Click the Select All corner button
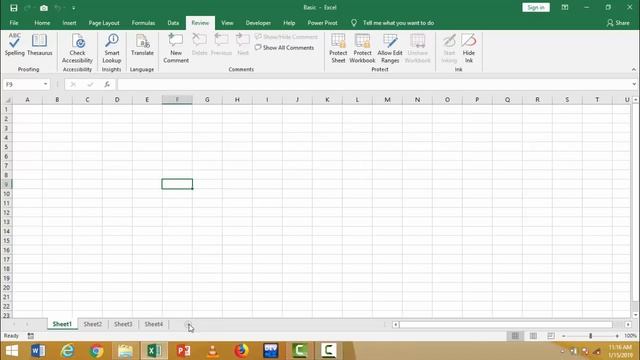The width and height of the screenshot is (640, 360). pos(7,100)
